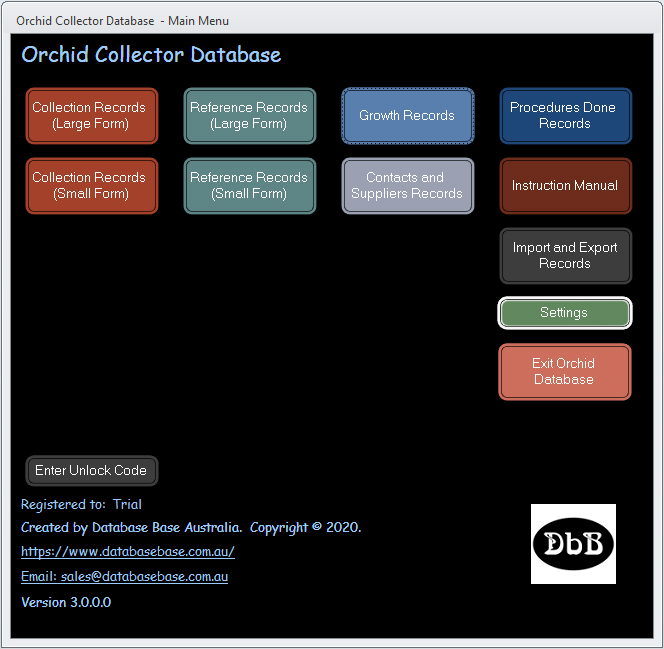664x649 pixels.
Task: Visit the databasebase.com.au website link
Action: click(x=128, y=552)
